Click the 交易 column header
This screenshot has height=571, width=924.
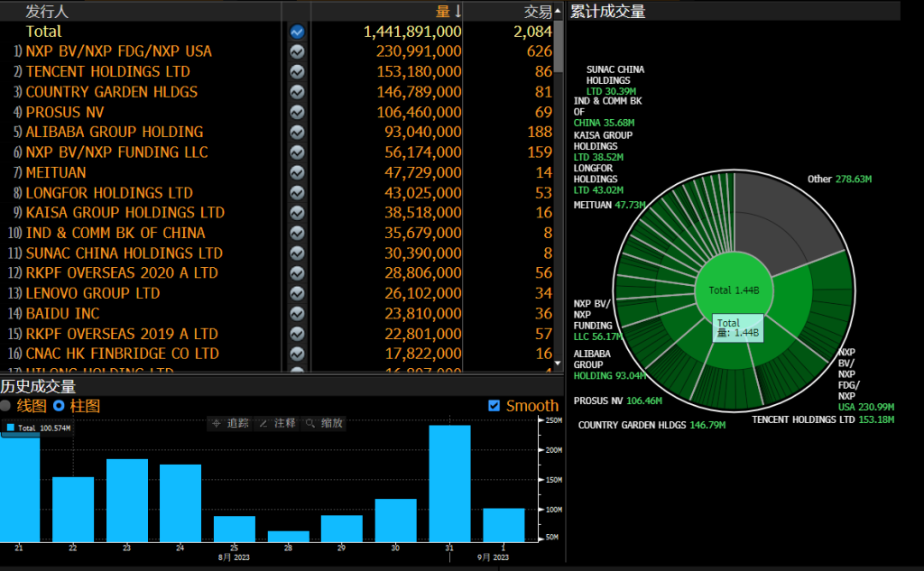coord(538,11)
